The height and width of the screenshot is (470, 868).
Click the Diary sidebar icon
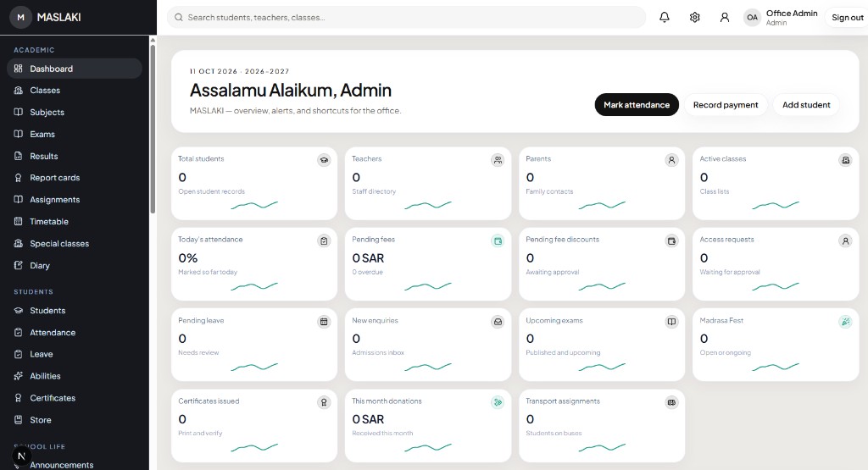[19, 265]
